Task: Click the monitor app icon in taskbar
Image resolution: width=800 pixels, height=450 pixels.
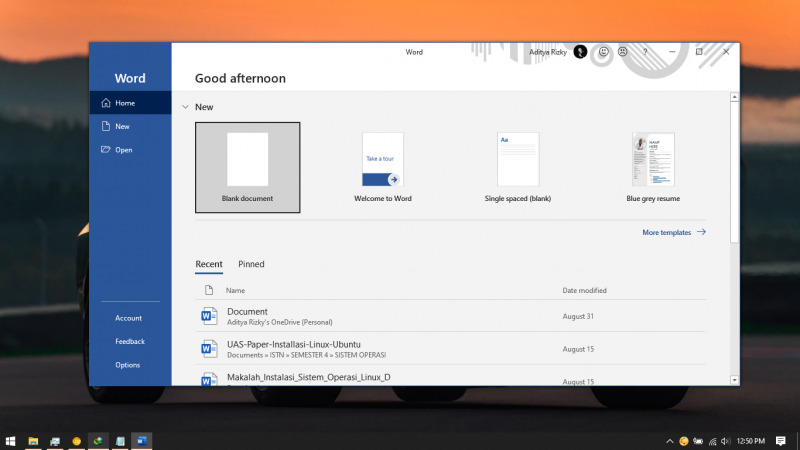Action: pyautogui.click(x=55, y=441)
